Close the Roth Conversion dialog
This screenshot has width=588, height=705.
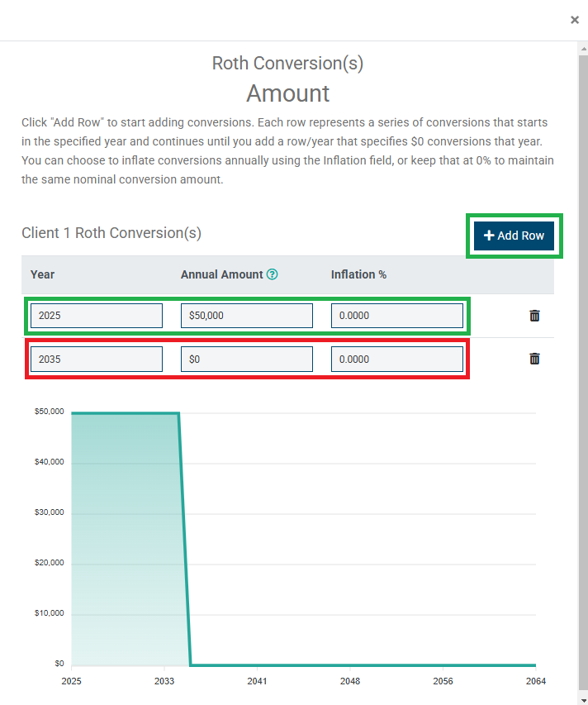[575, 20]
